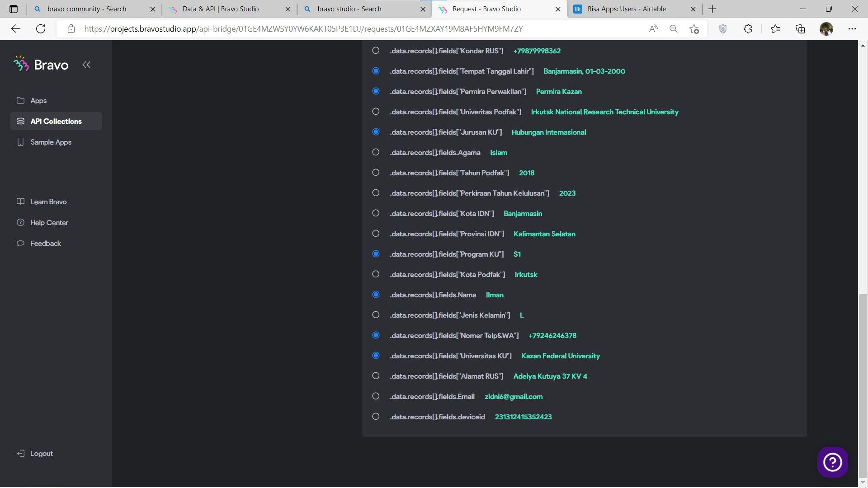Image resolution: width=868 pixels, height=488 pixels.
Task: Click the browser back arrow
Action: [x=16, y=29]
